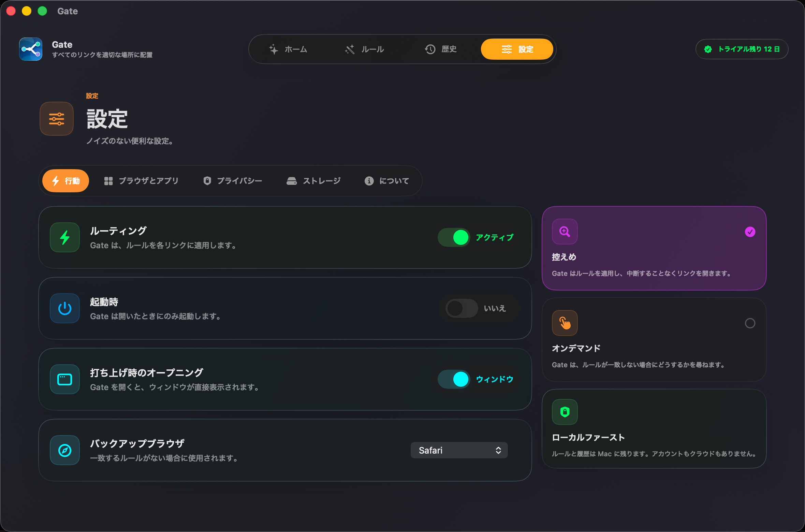Image resolution: width=805 pixels, height=532 pixels.
Task: Click the green checkmark seal in trial badge
Action: (708, 49)
